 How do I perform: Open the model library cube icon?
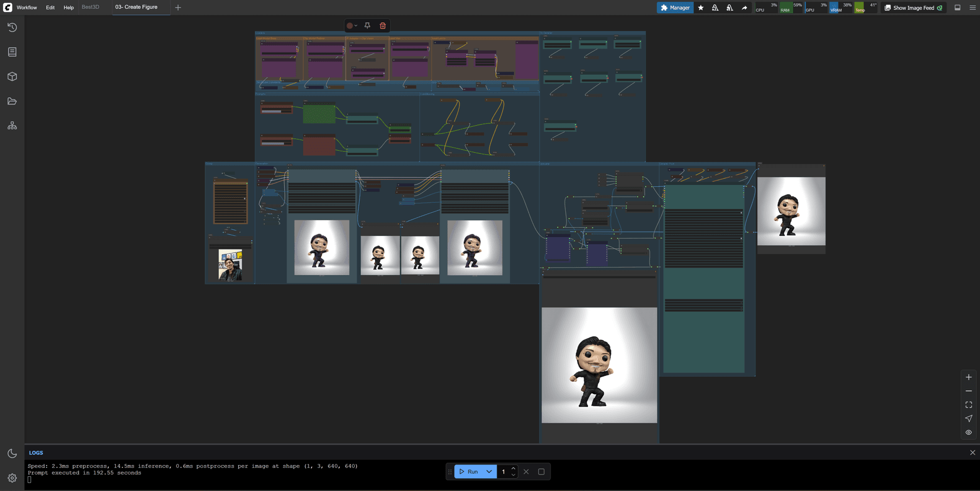point(12,77)
